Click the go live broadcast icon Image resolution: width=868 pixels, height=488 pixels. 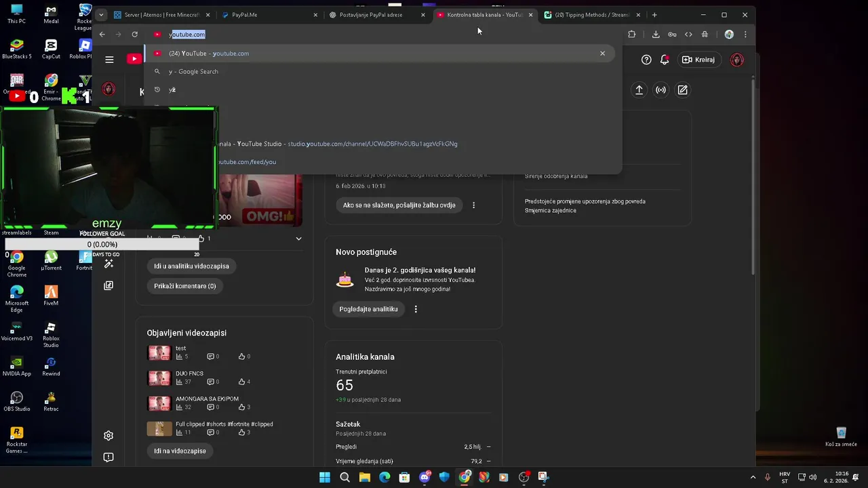(661, 89)
